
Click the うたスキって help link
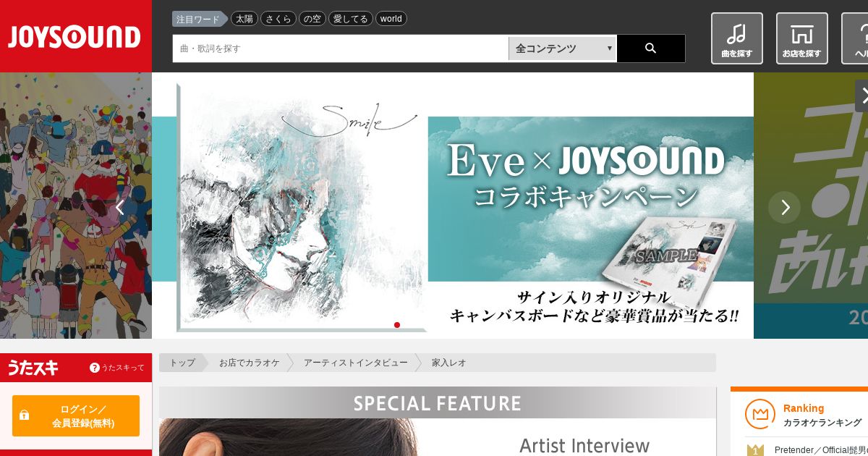(116, 368)
